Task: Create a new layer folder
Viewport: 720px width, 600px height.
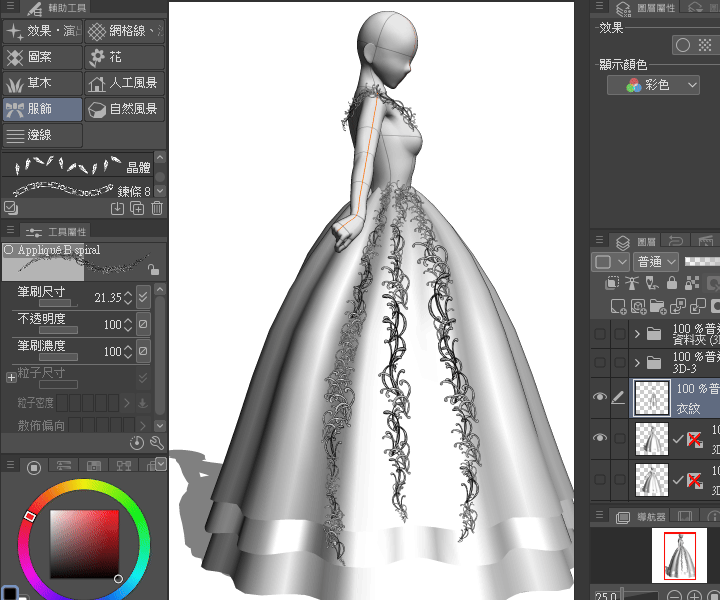Action: pos(658,306)
